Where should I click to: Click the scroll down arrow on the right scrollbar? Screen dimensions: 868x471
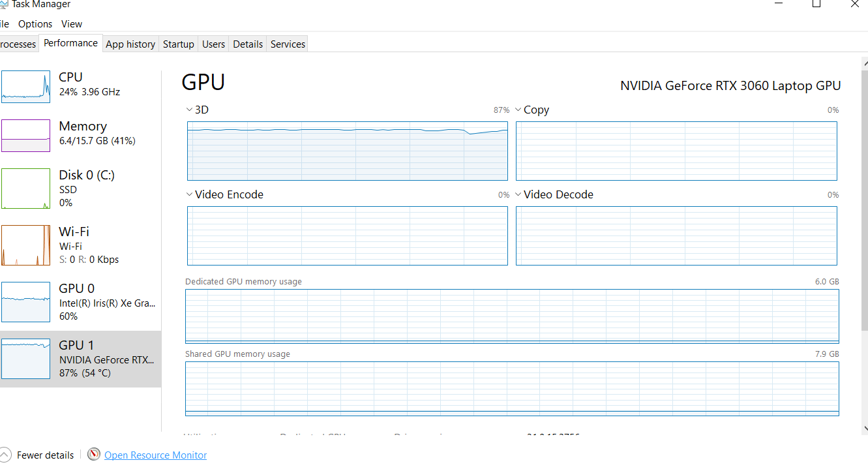[865, 429]
